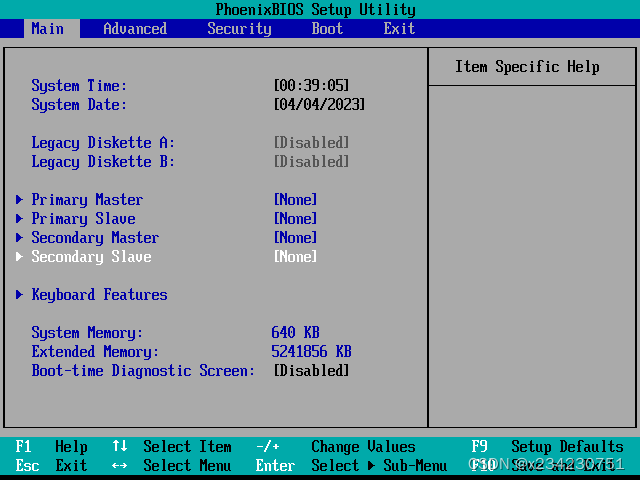Viewport: 640px width, 480px height.
Task: Click the Select Item hint
Action: pyautogui.click(x=187, y=447)
